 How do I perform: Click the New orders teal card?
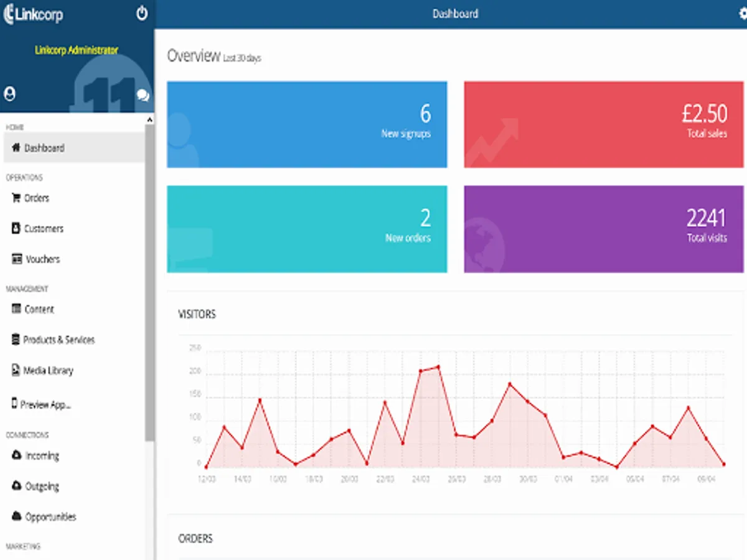tap(307, 229)
